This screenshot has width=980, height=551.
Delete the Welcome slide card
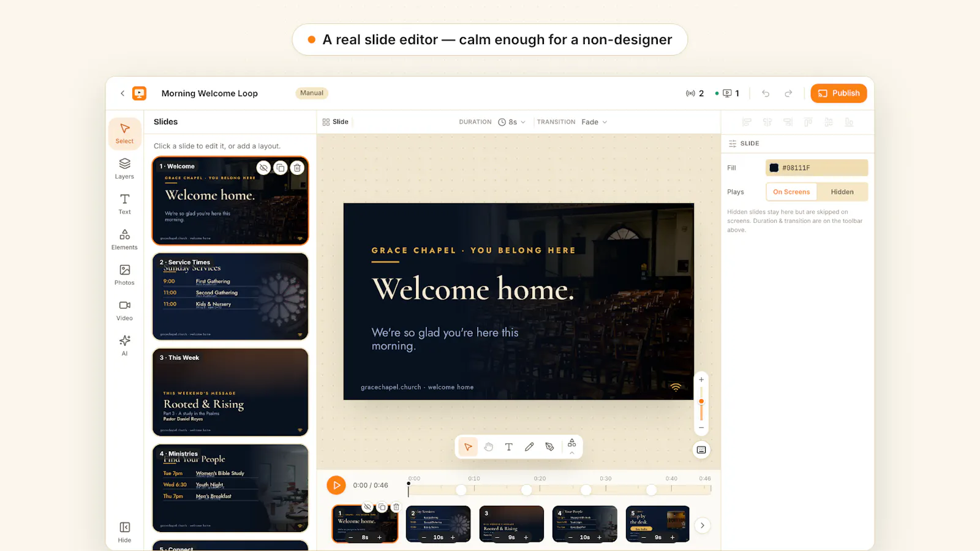[x=297, y=168]
